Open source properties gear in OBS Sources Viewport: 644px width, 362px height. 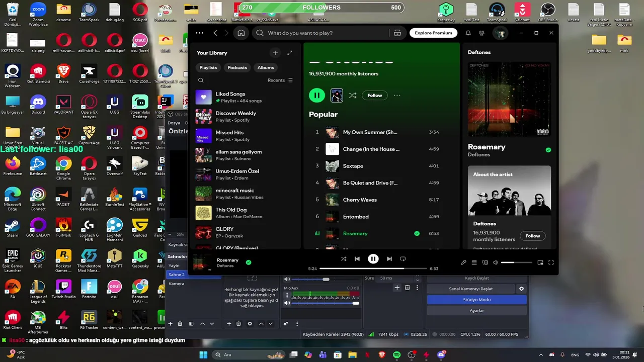coord(250,324)
